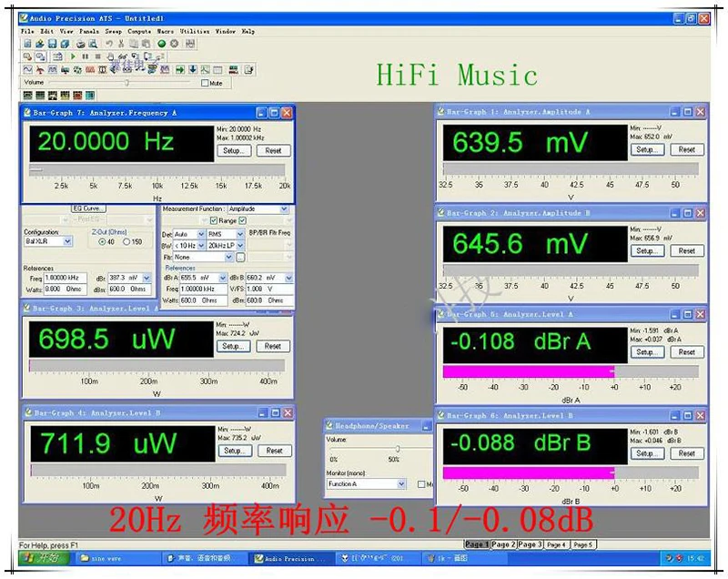
Task: Stop the sweep with square stop icon
Action: tap(97, 56)
